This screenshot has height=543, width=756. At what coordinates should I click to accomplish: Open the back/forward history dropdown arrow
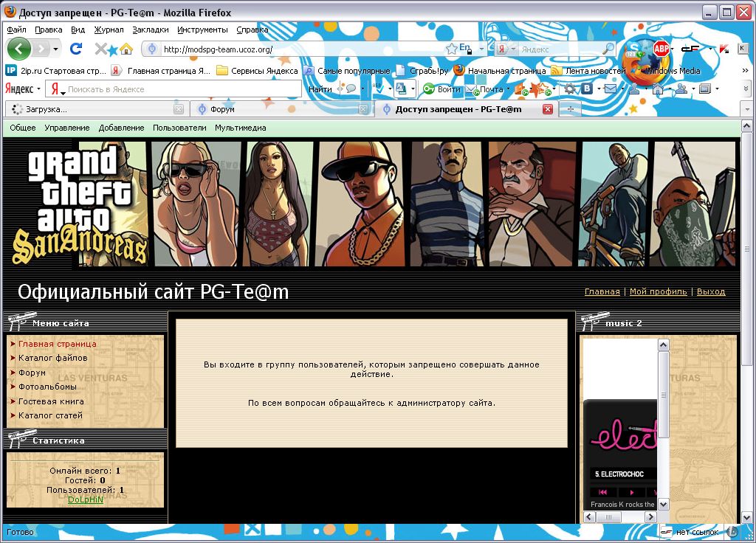point(56,49)
